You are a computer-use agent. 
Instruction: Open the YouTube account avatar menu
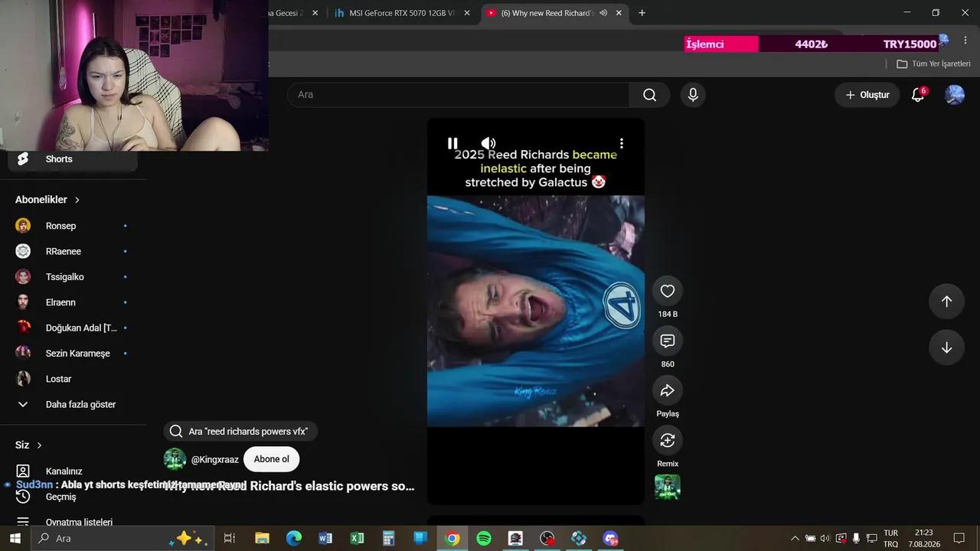[955, 95]
